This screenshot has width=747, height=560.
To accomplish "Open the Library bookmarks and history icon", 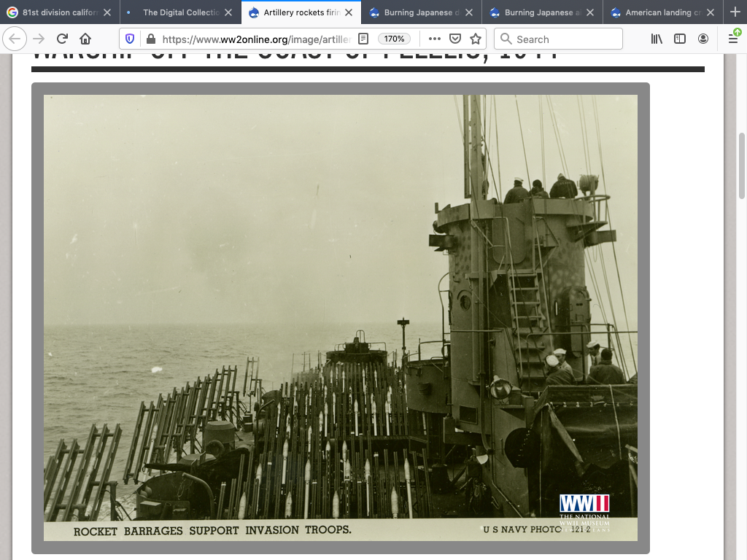I will tap(657, 39).
